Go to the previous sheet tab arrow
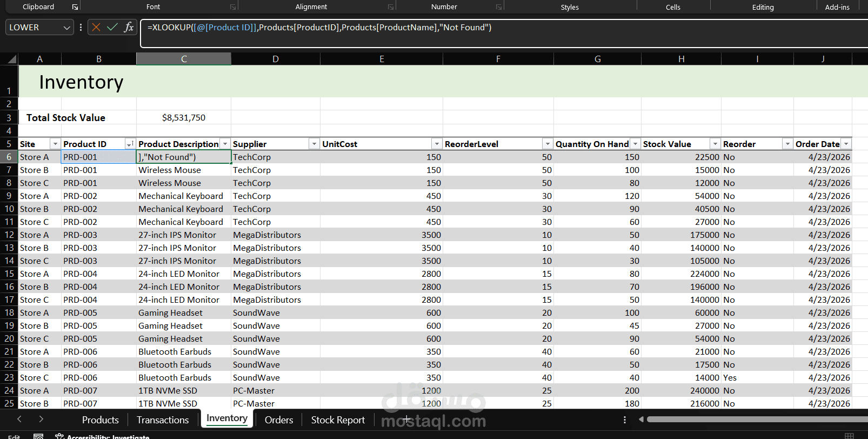868x439 pixels. 19,419
